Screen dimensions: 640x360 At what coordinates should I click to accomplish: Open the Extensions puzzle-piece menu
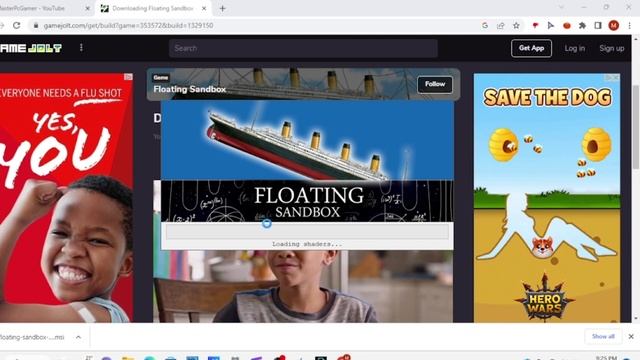582,25
